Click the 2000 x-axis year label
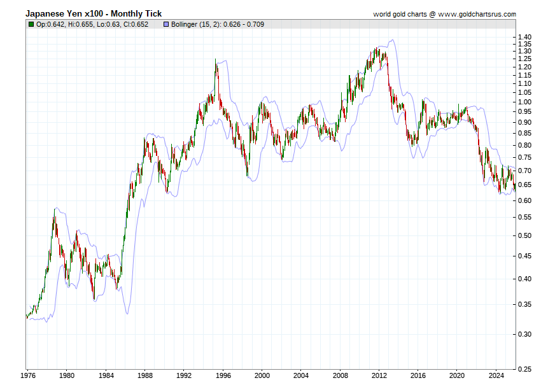This screenshot has width=541, height=392. pos(262,375)
